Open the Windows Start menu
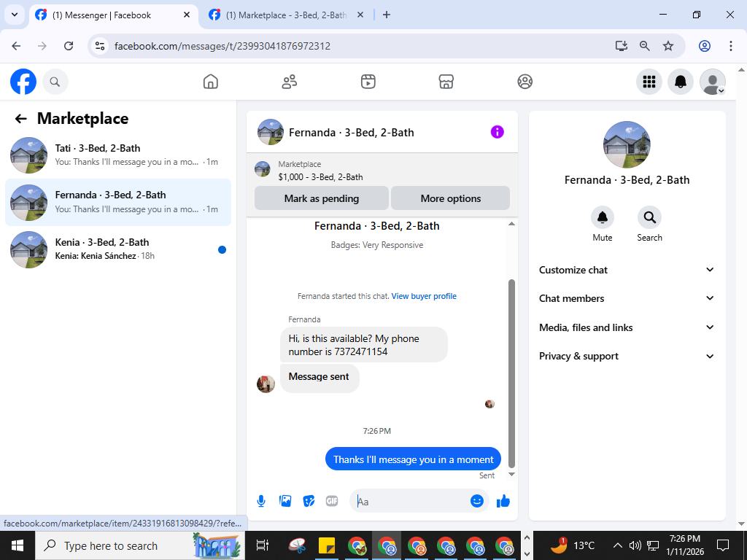This screenshot has width=747, height=560. click(x=18, y=545)
